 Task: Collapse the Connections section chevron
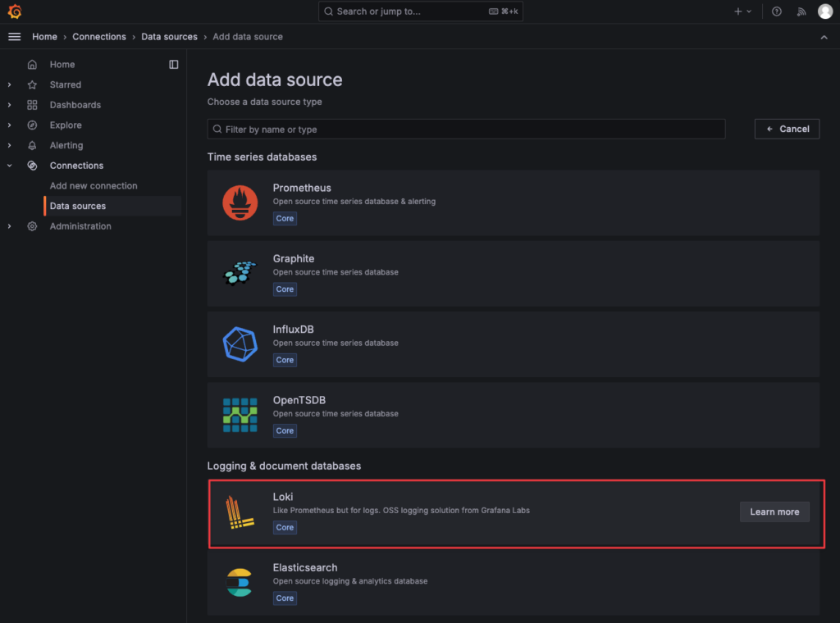tap(10, 166)
